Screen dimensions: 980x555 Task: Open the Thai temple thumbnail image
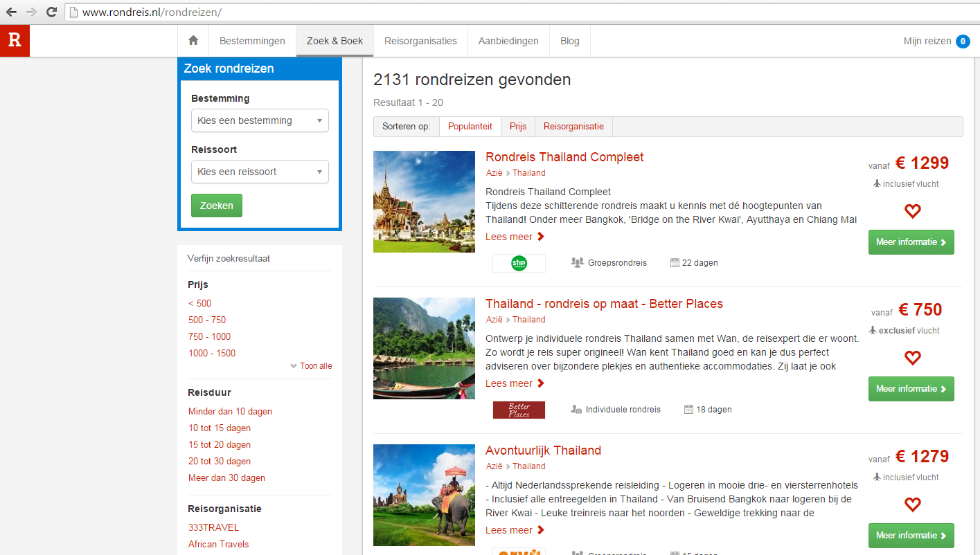(x=424, y=201)
